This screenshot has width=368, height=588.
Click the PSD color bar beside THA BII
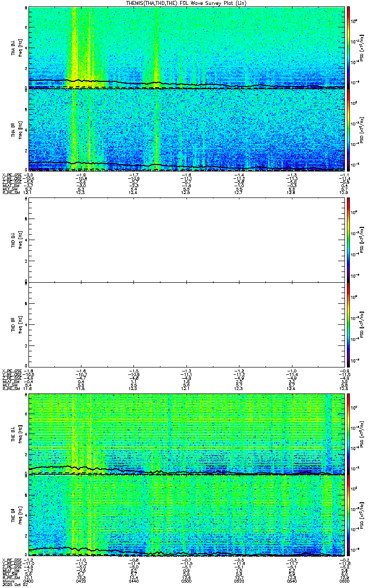pyautogui.click(x=349, y=130)
